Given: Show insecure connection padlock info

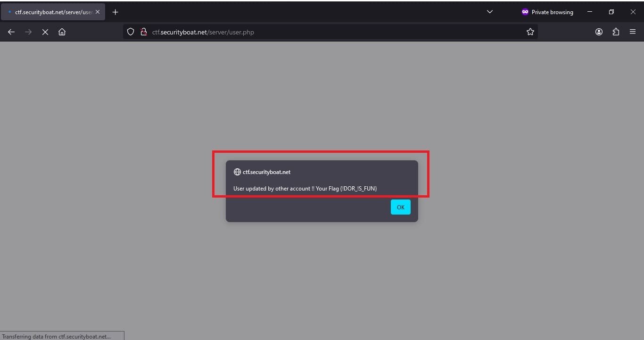Looking at the screenshot, I should 144,32.
